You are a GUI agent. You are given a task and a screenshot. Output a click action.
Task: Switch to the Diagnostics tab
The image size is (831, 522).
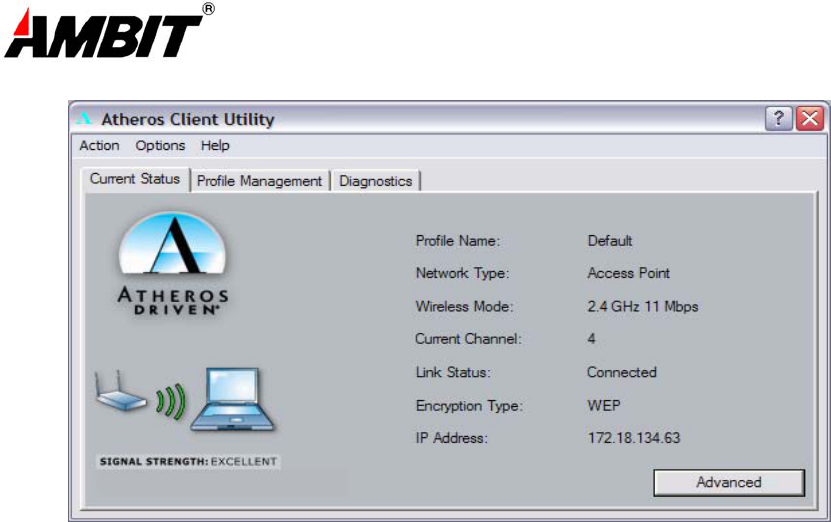tap(375, 181)
